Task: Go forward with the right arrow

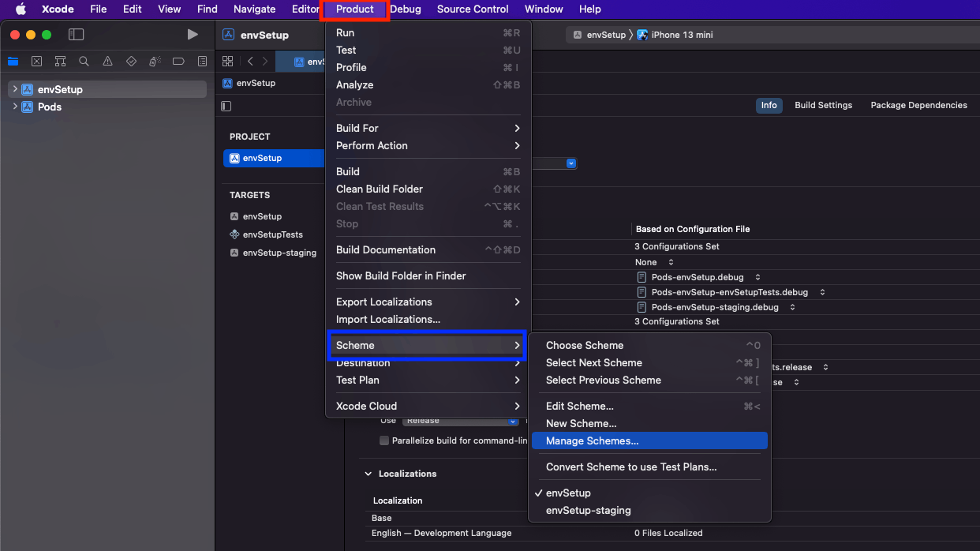Action: (x=265, y=62)
